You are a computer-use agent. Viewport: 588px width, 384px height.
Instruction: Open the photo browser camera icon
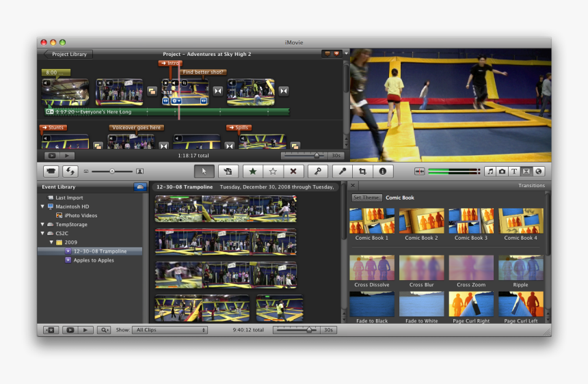[502, 172]
